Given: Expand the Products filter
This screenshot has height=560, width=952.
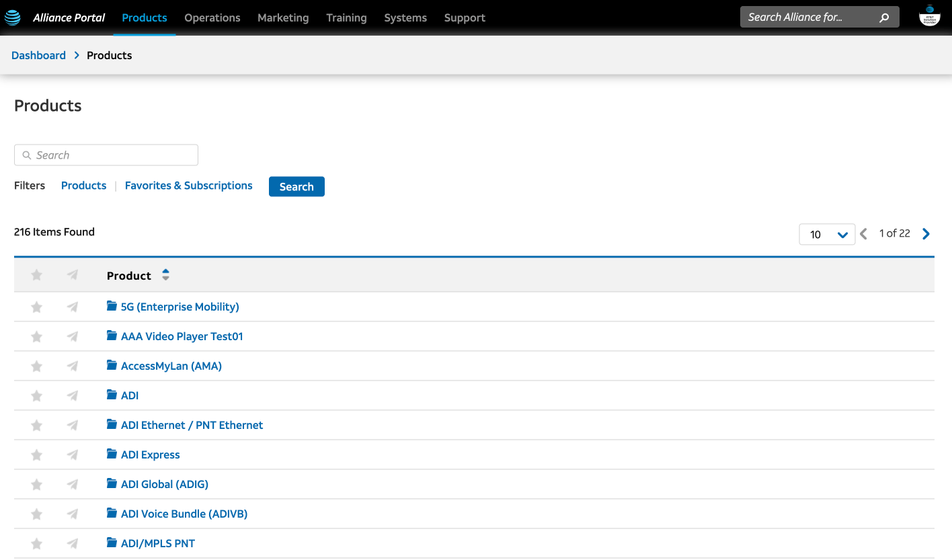Looking at the screenshot, I should pyautogui.click(x=83, y=186).
